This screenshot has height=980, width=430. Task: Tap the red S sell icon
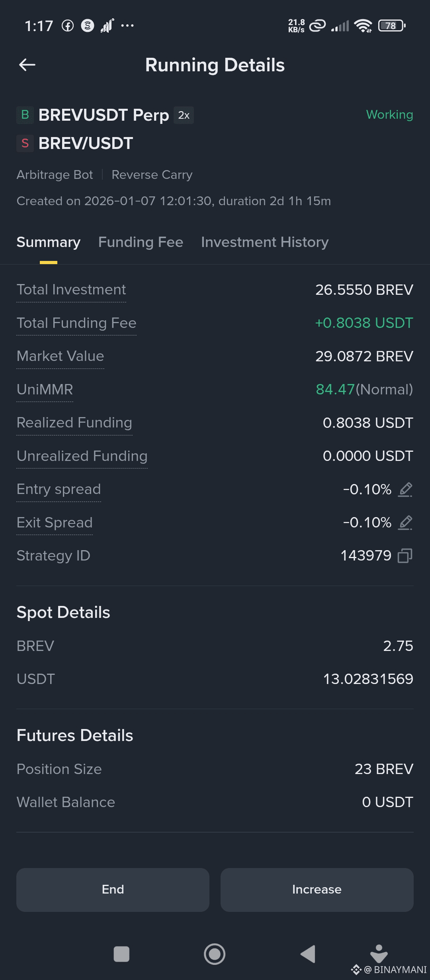tap(25, 143)
